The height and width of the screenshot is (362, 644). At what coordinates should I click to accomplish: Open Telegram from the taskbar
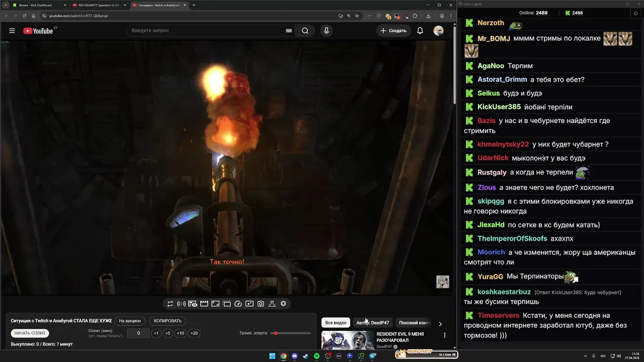(x=372, y=356)
